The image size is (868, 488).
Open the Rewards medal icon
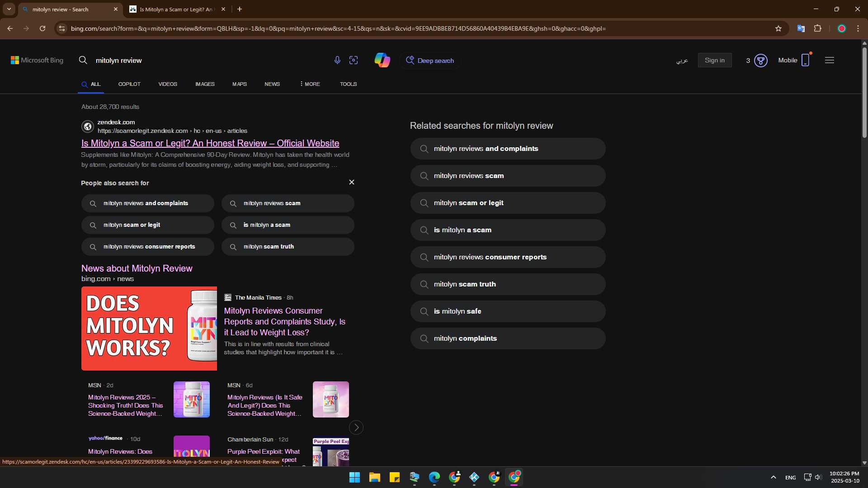coord(761,60)
